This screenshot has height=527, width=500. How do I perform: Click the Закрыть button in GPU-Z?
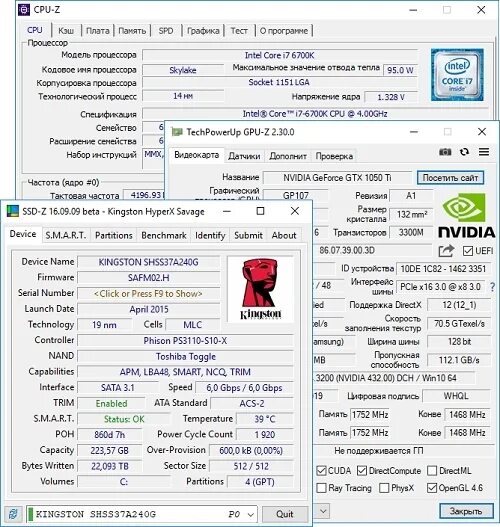466,511
